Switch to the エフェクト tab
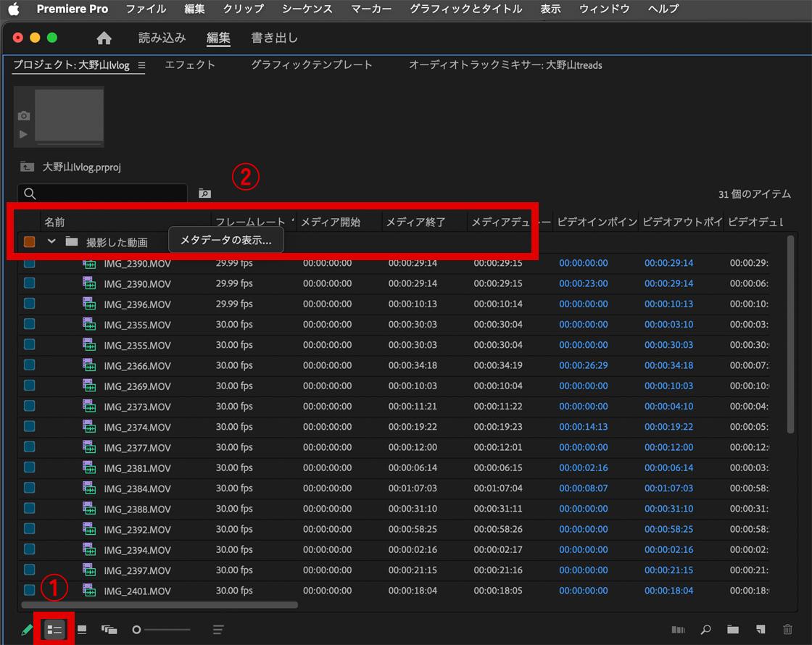This screenshot has width=812, height=645. click(x=190, y=65)
